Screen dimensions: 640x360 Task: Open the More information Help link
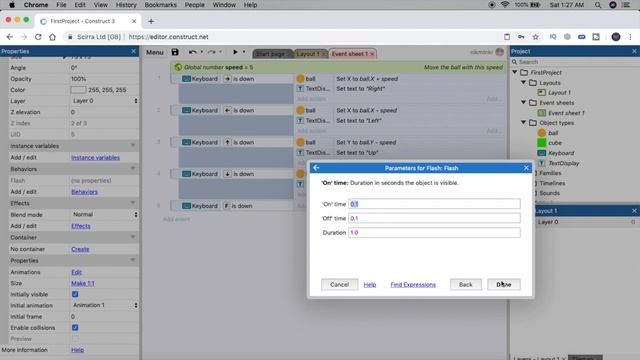[x=78, y=350]
